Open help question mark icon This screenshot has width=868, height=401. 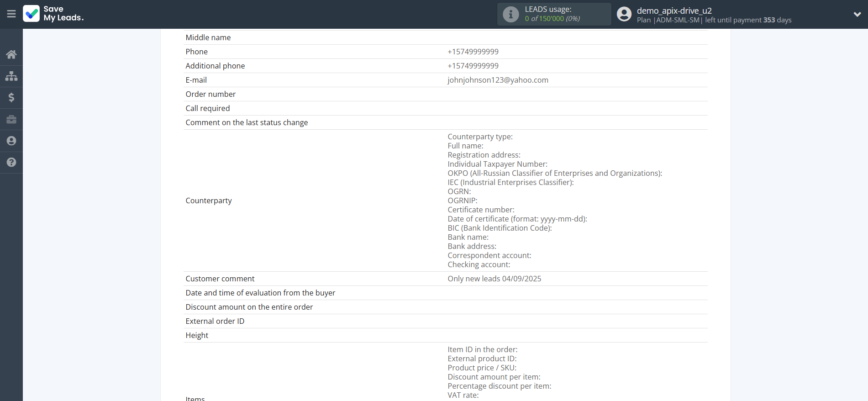point(11,162)
